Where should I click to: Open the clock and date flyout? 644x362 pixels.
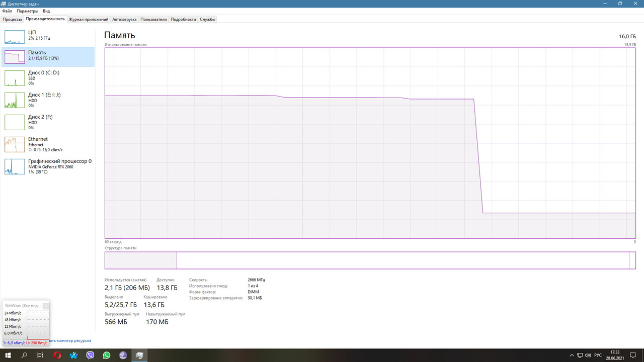pos(615,355)
